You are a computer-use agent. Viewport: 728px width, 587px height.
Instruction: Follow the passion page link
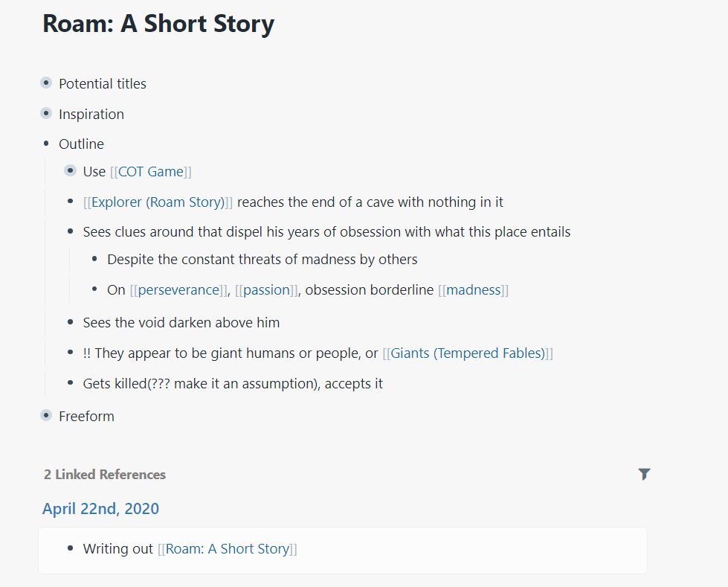coord(266,290)
